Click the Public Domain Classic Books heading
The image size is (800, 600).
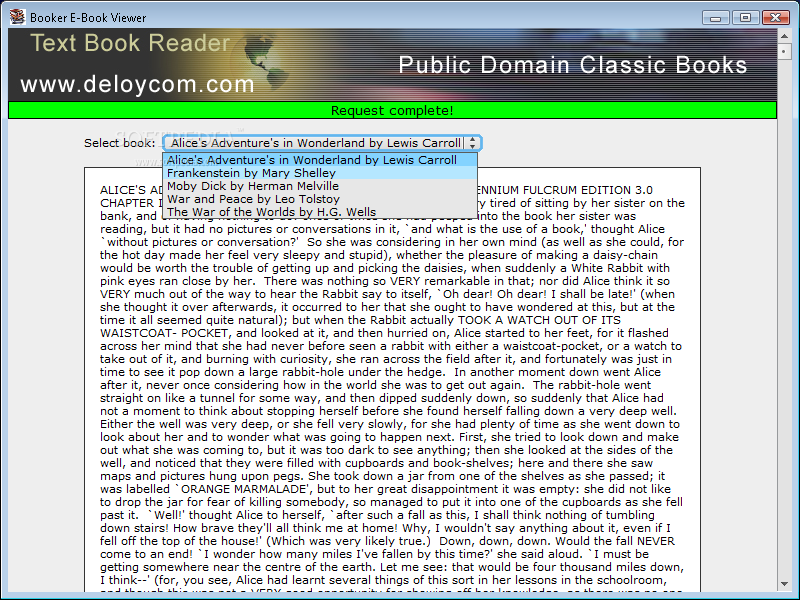point(572,65)
